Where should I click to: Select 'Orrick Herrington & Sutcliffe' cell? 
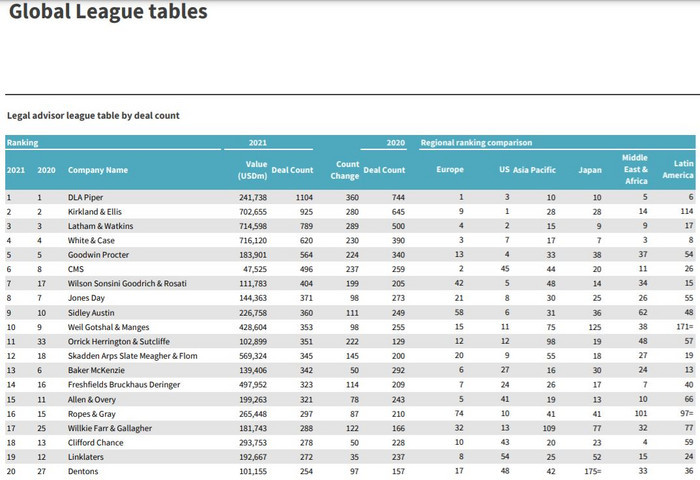click(119, 341)
